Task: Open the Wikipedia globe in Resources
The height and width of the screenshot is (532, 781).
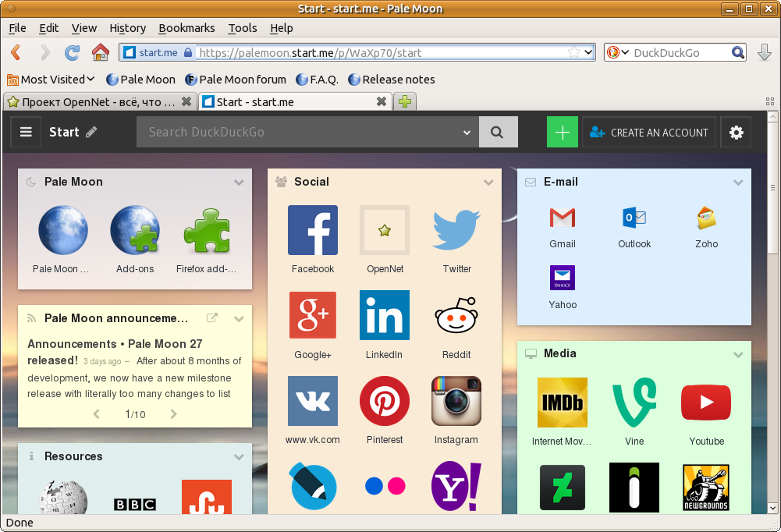Action: coord(63,497)
